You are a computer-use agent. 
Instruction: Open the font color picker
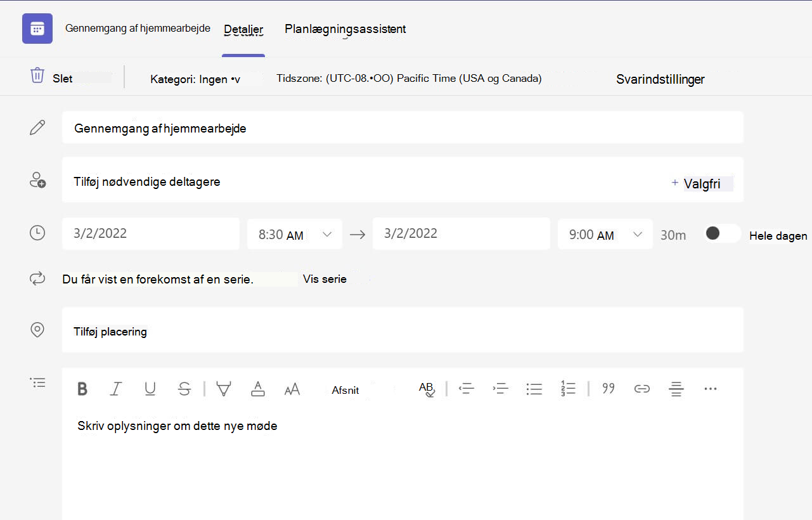(x=258, y=389)
